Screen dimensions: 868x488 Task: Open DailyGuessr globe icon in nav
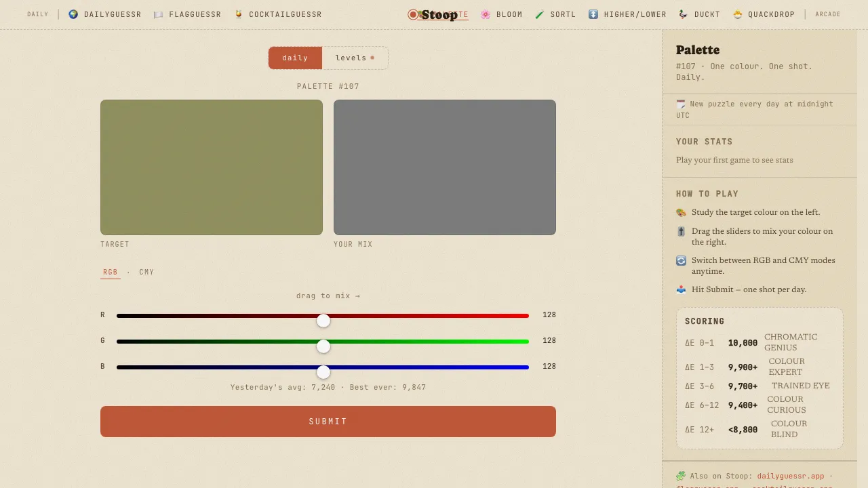73,14
